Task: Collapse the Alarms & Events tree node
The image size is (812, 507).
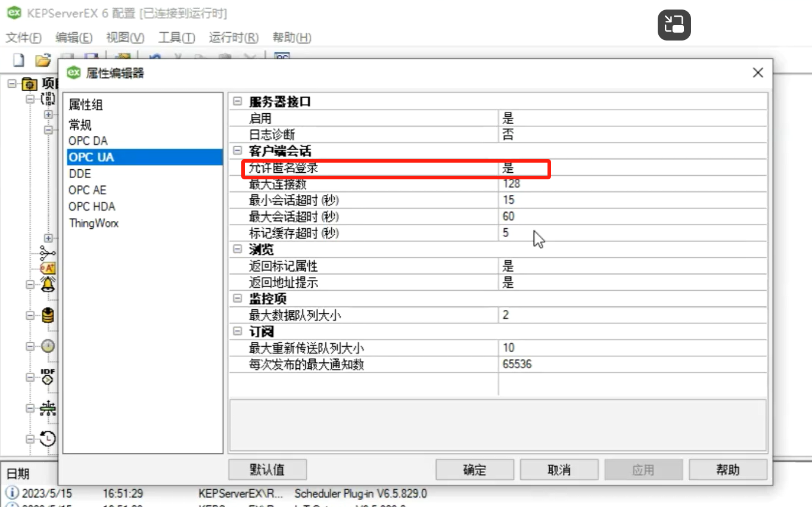Action: click(30, 285)
